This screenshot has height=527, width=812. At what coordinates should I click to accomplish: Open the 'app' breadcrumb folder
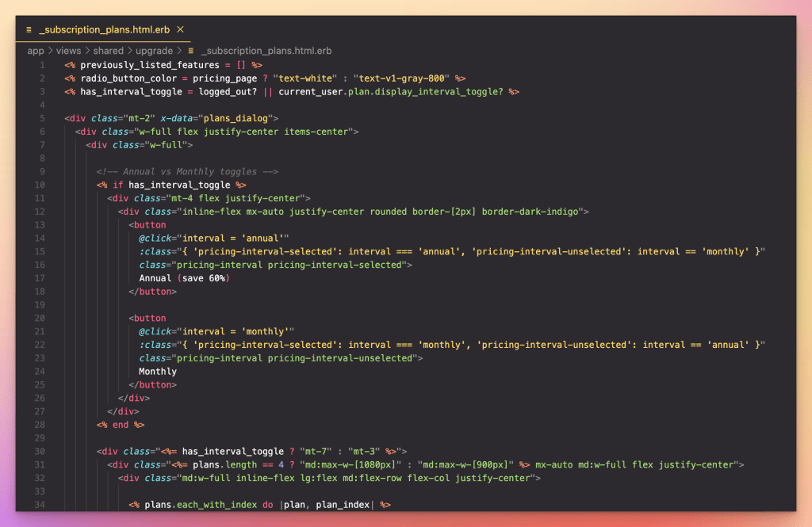[x=36, y=51]
